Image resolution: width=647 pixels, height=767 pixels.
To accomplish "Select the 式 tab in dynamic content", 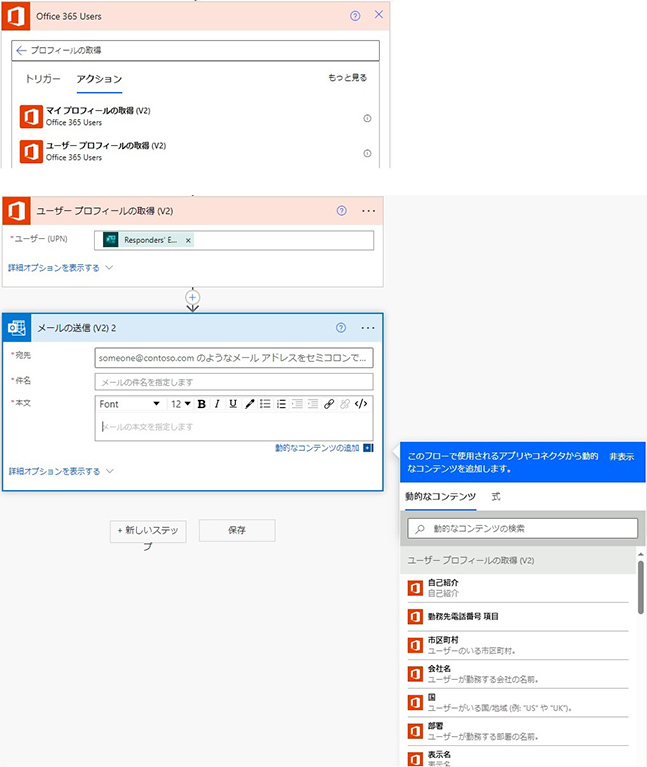I will pyautogui.click(x=496, y=497).
